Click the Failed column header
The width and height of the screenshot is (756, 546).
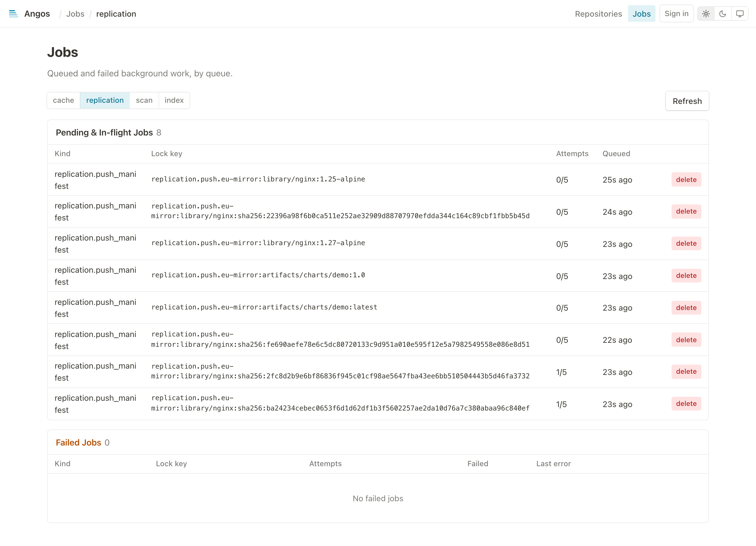point(477,464)
